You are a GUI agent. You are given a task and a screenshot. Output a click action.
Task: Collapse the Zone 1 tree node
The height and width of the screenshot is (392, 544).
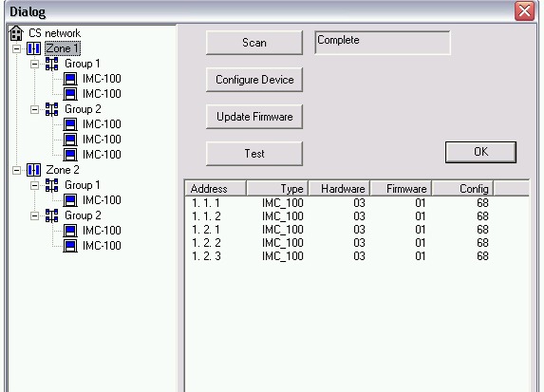pyautogui.click(x=16, y=48)
